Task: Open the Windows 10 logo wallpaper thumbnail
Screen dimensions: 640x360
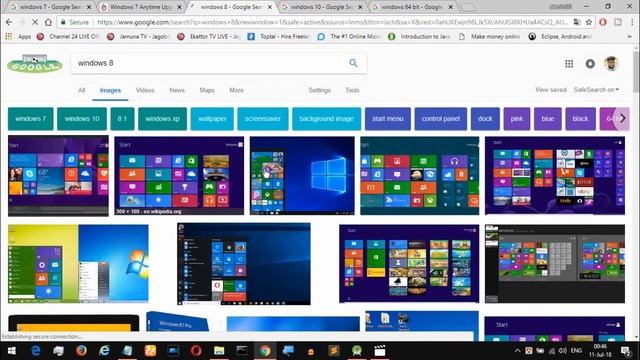Action: 302,176
